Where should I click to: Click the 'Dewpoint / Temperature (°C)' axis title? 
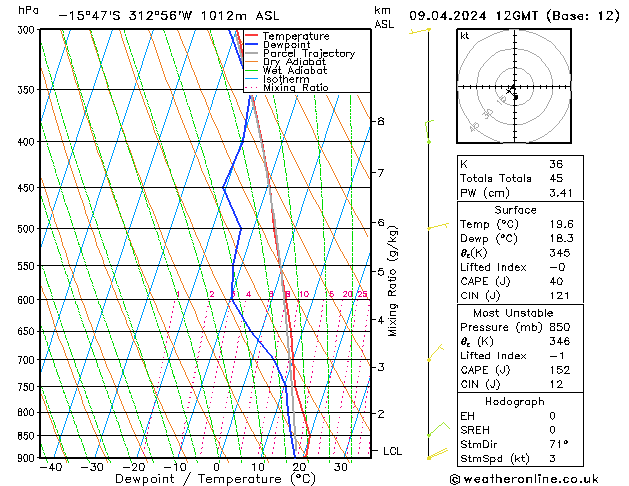click(215, 479)
